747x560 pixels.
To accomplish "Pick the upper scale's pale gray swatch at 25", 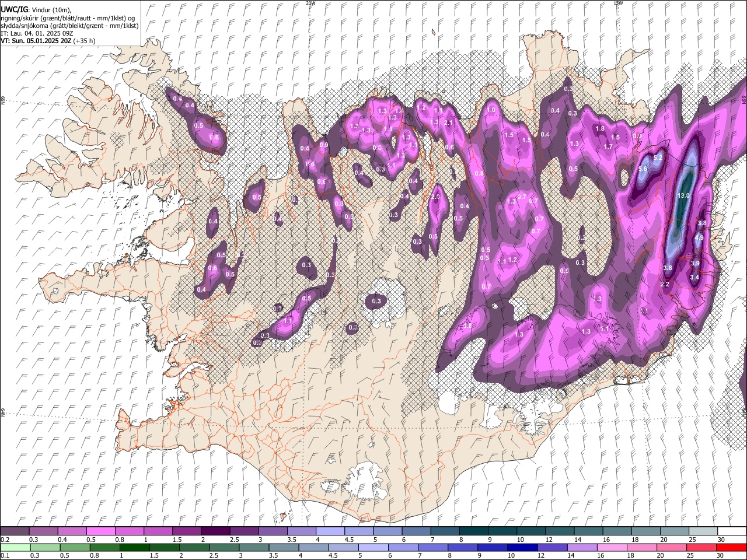I will (x=704, y=531).
